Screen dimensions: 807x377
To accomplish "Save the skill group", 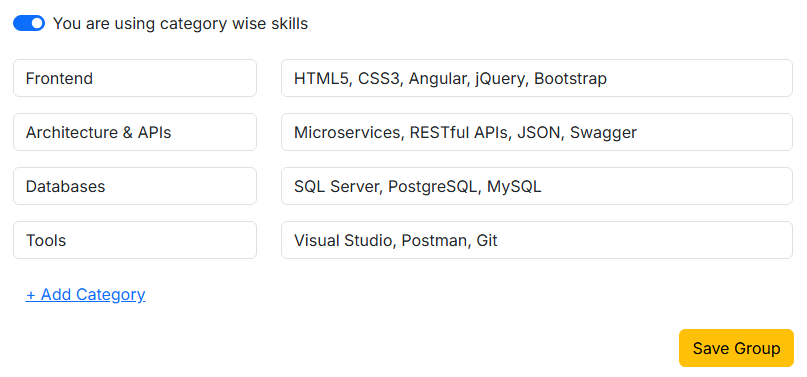I will pyautogui.click(x=736, y=348).
